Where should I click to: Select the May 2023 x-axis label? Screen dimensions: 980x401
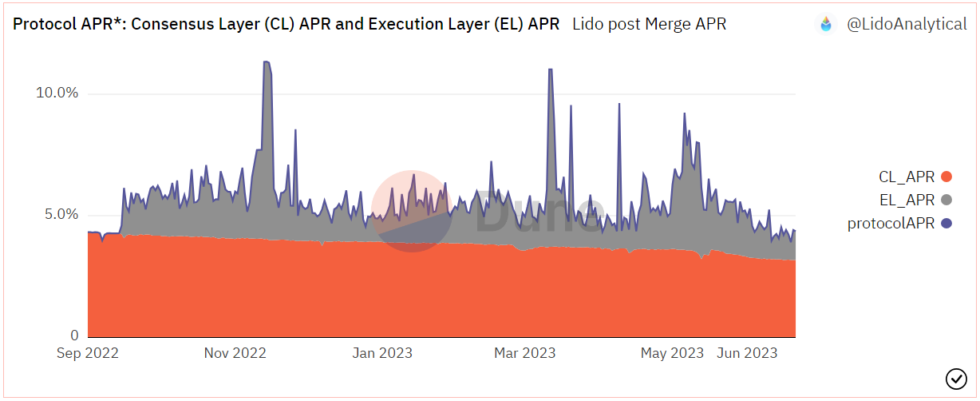click(x=673, y=353)
